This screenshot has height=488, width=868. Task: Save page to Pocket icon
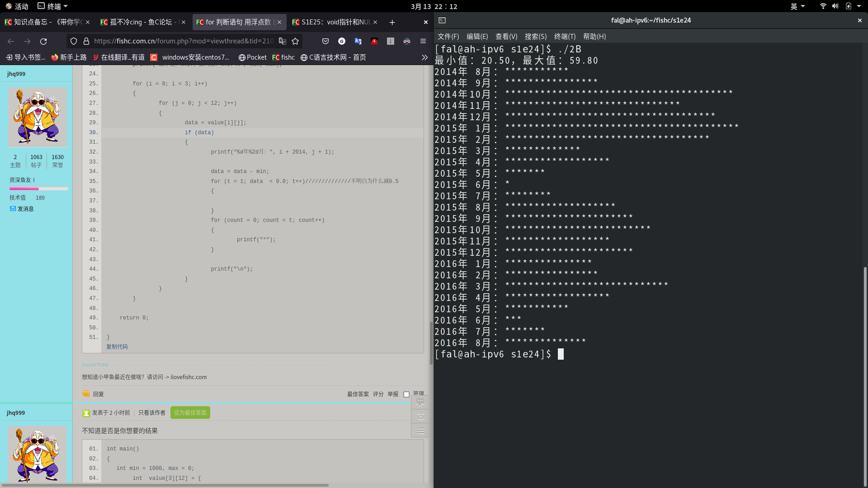coord(325,41)
